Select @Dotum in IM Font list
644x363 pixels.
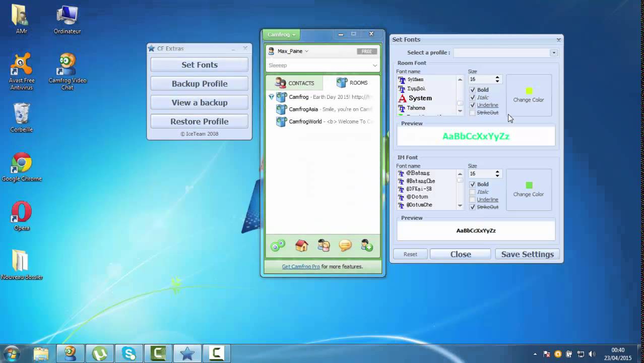pyautogui.click(x=417, y=197)
